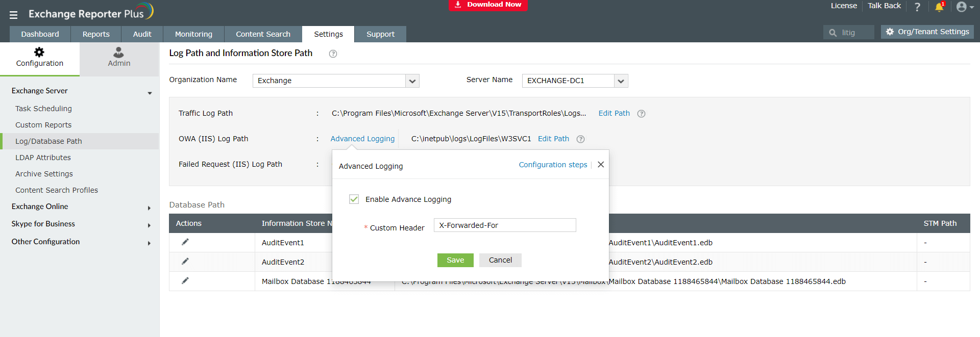Open Organization Name dropdown
This screenshot has width=980, height=337.
click(412, 81)
